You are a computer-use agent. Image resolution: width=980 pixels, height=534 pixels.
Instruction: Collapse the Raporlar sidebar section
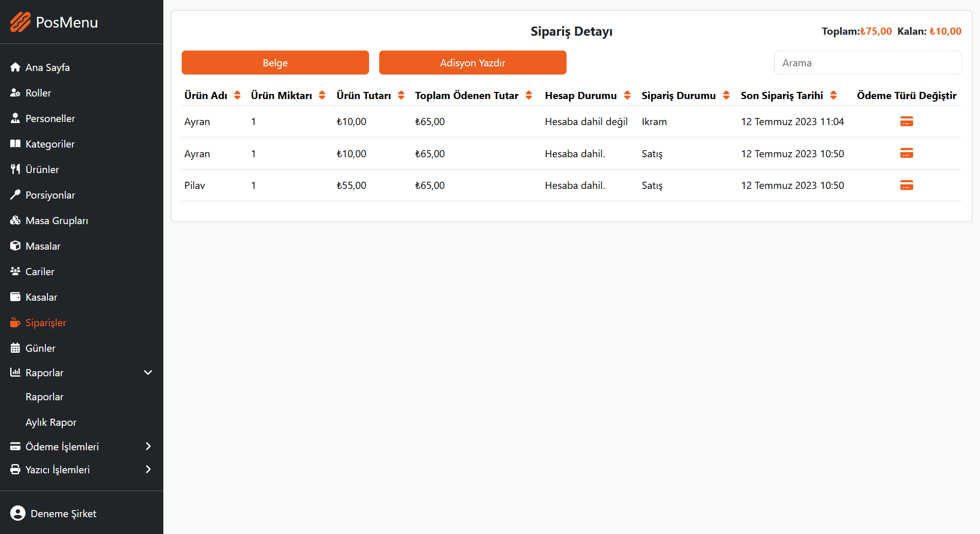148,373
